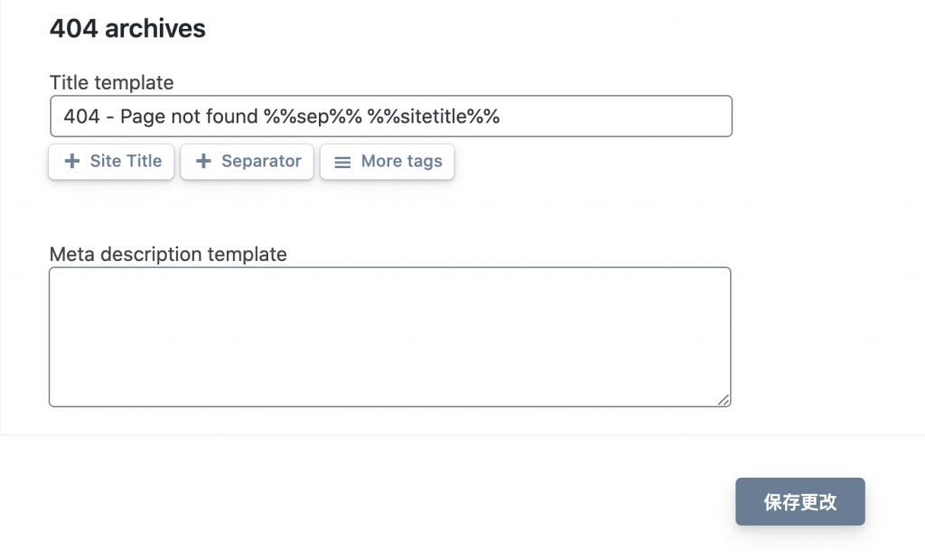Click the %%sep%% variable in title field
Screen dimensions: 925x560
[313, 117]
